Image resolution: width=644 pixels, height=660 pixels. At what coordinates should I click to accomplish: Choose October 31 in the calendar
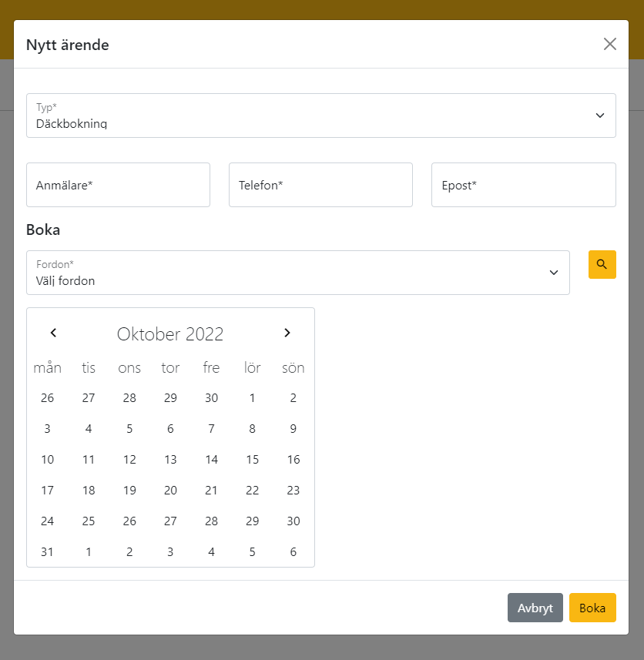pos(48,552)
